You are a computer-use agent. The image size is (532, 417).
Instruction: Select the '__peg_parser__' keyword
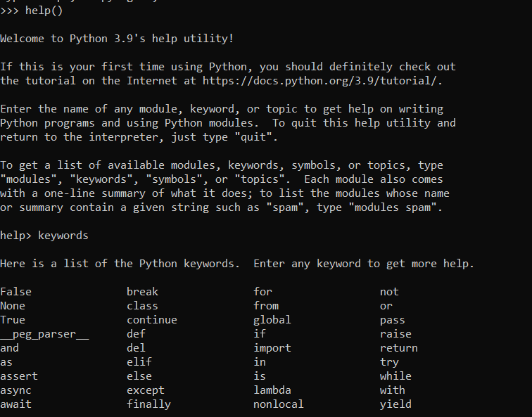click(44, 334)
